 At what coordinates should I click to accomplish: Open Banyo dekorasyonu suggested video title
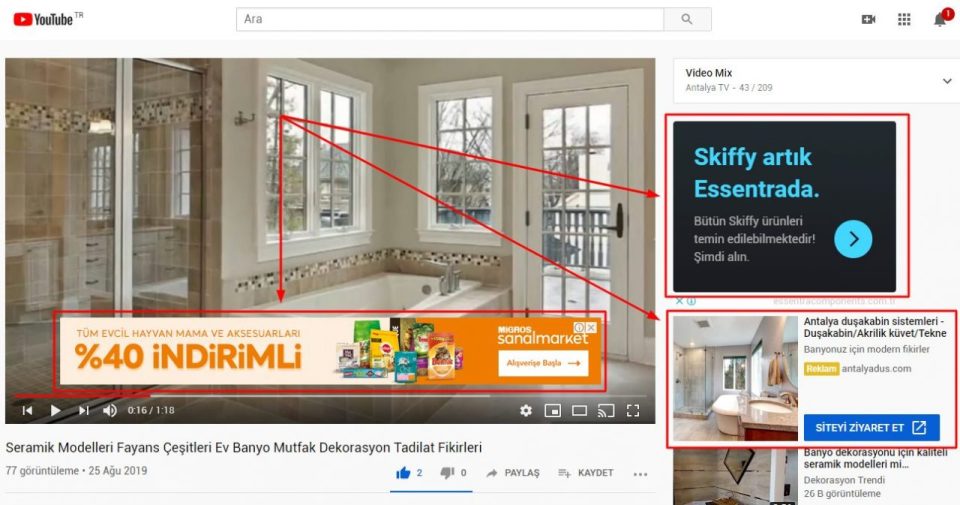pyautogui.click(x=875, y=458)
